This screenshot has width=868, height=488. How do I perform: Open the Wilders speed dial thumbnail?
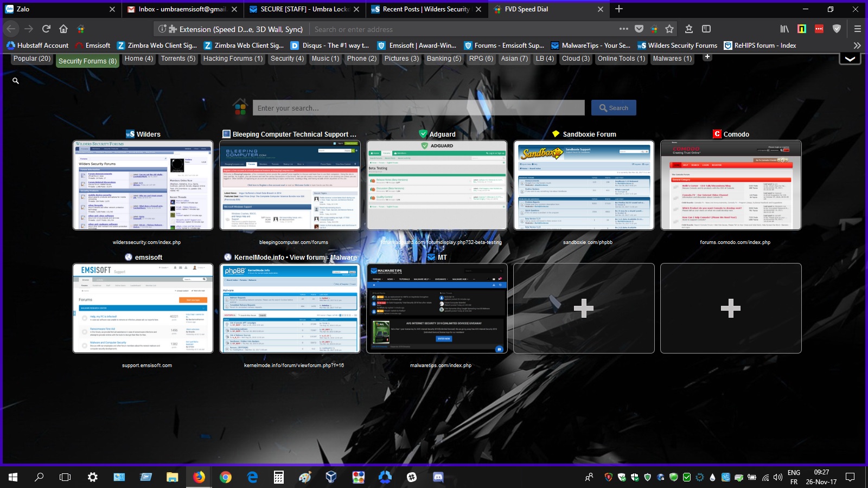[143, 185]
